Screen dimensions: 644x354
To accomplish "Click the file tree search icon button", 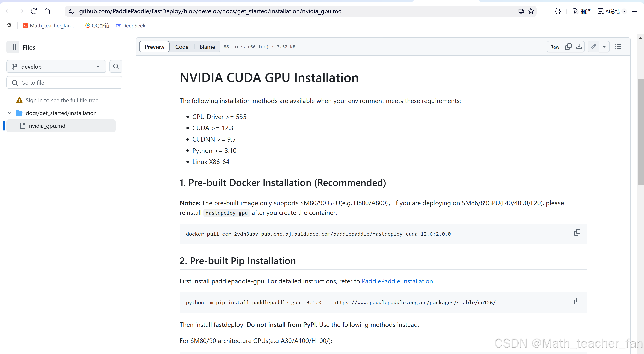I will click(116, 66).
